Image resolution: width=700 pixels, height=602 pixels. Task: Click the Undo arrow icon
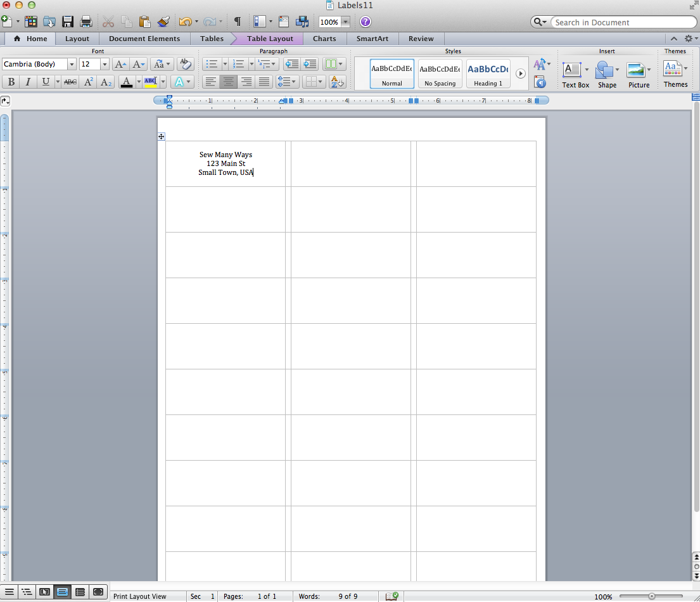185,22
